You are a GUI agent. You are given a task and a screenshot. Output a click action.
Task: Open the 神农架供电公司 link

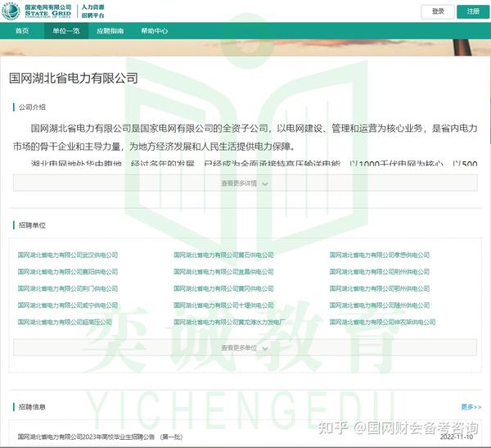click(382, 322)
